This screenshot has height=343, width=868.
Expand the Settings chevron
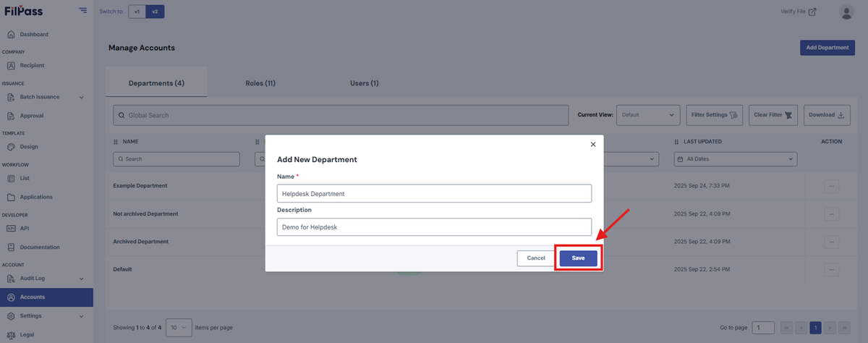point(81,316)
